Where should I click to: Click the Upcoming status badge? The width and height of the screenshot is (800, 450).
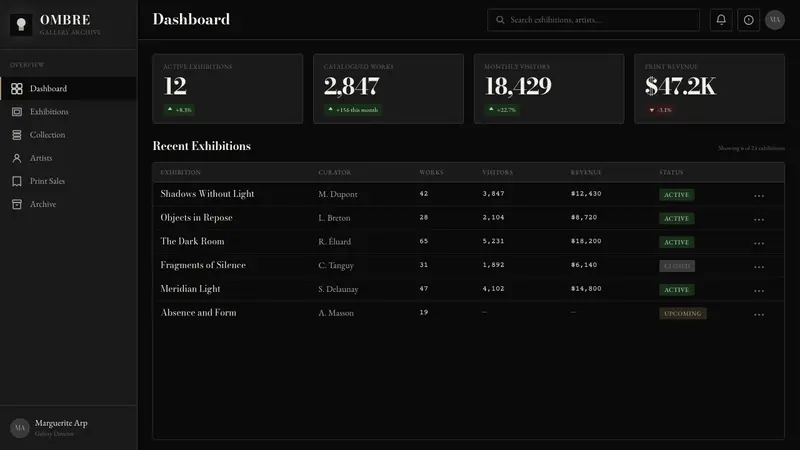[x=683, y=313]
